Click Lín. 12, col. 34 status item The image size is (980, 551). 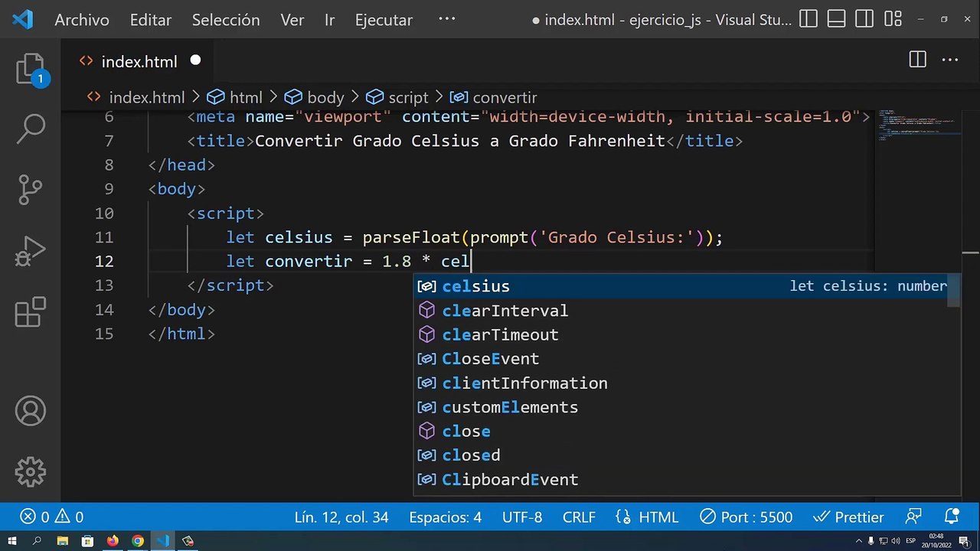[x=341, y=517]
